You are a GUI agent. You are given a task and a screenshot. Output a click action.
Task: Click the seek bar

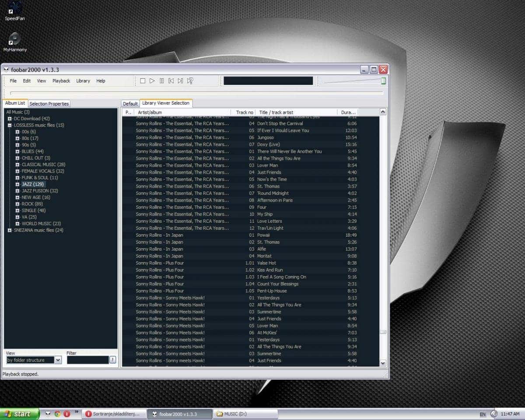click(196, 93)
